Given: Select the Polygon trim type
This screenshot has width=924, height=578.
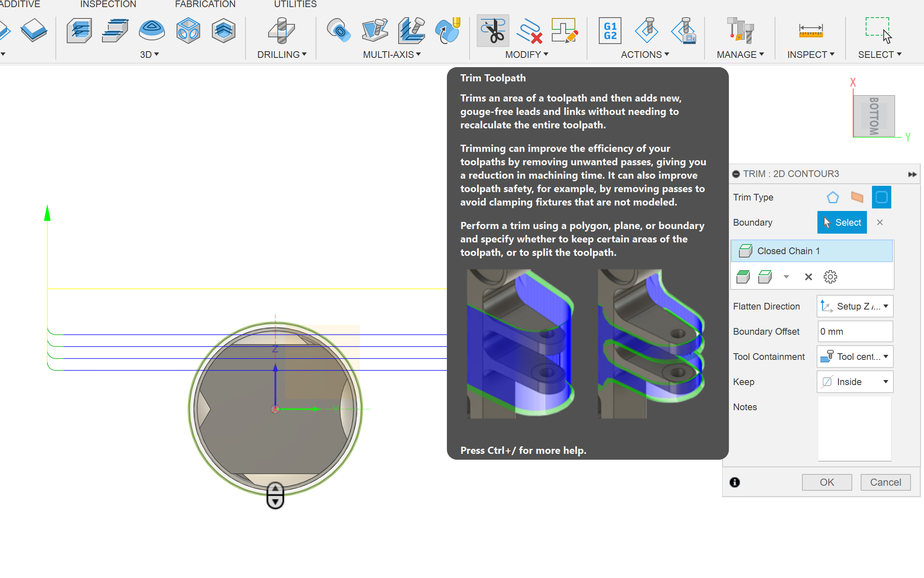Looking at the screenshot, I should pos(833,197).
